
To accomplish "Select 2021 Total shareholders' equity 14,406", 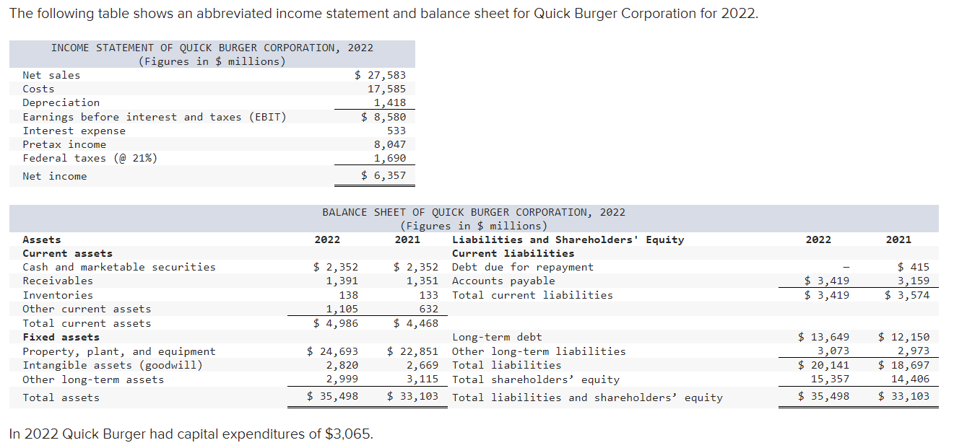I will [911, 379].
